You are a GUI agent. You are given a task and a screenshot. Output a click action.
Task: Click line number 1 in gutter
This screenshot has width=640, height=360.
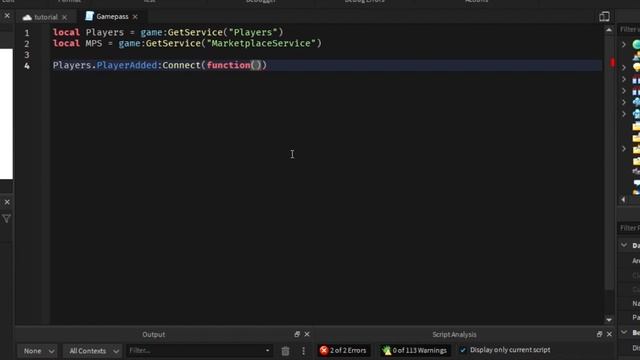pos(27,33)
